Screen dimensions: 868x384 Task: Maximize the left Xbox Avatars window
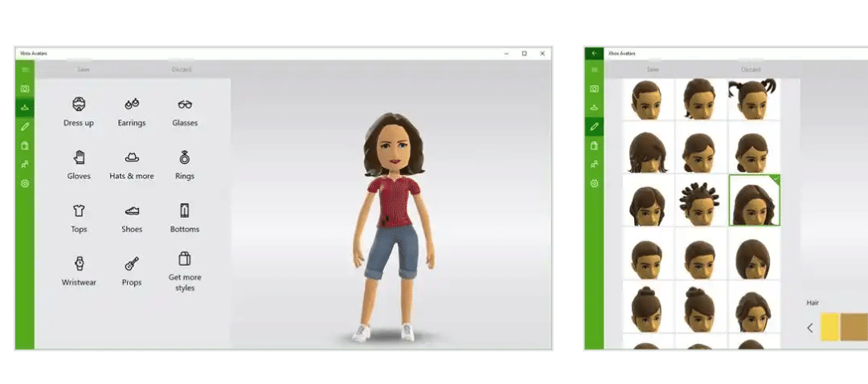(524, 54)
